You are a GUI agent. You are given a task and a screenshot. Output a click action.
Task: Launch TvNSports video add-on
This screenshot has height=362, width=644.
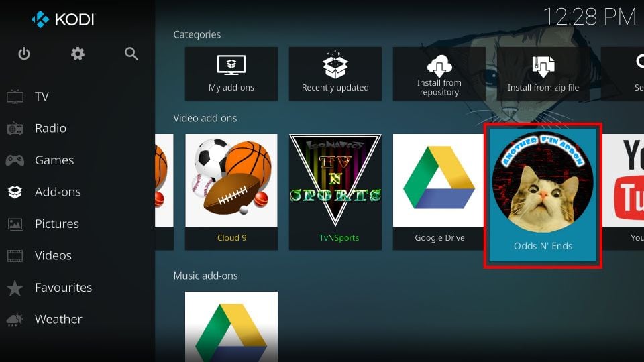tap(335, 192)
